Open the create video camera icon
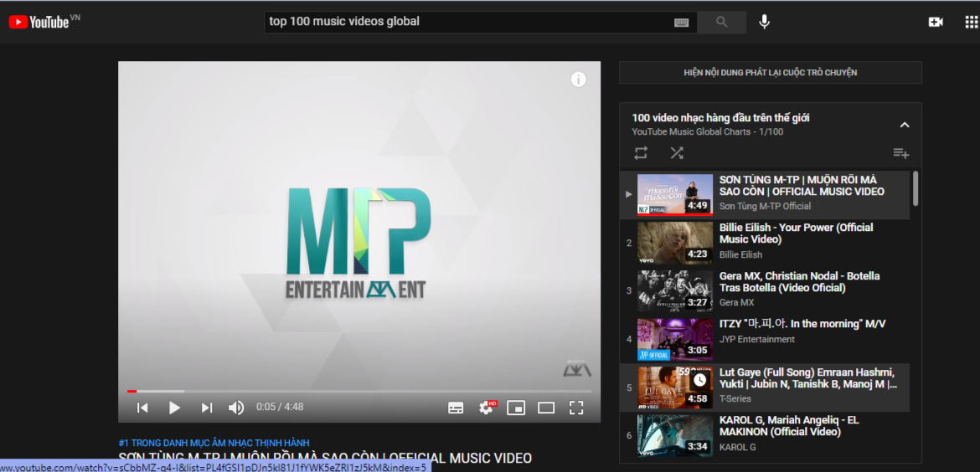The width and height of the screenshot is (980, 472). point(936,22)
